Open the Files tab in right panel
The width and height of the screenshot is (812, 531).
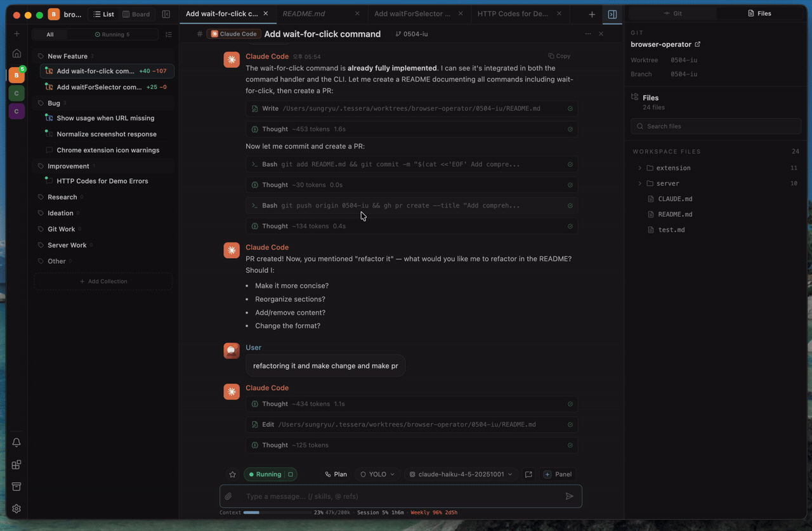point(759,13)
